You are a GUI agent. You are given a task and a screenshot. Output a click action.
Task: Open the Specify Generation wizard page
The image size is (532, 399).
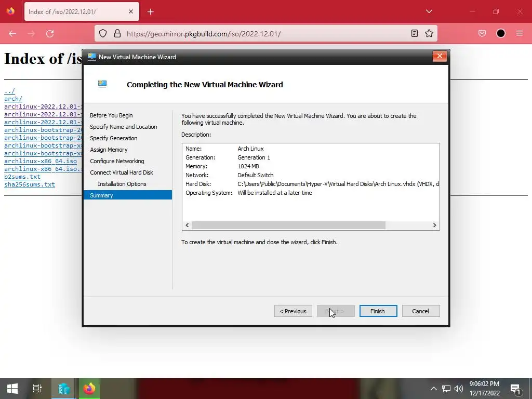tap(114, 138)
